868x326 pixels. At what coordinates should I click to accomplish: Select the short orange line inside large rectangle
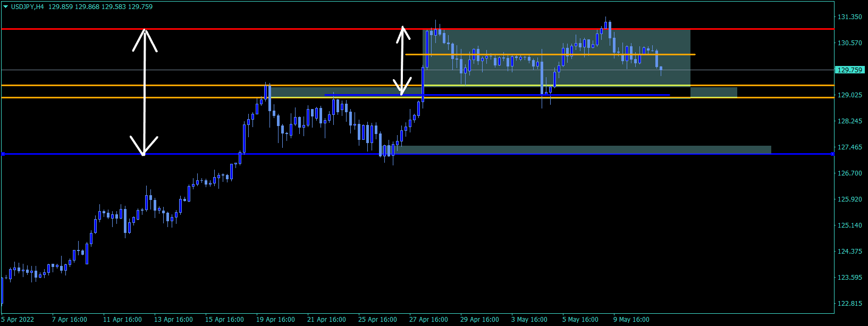[550, 54]
